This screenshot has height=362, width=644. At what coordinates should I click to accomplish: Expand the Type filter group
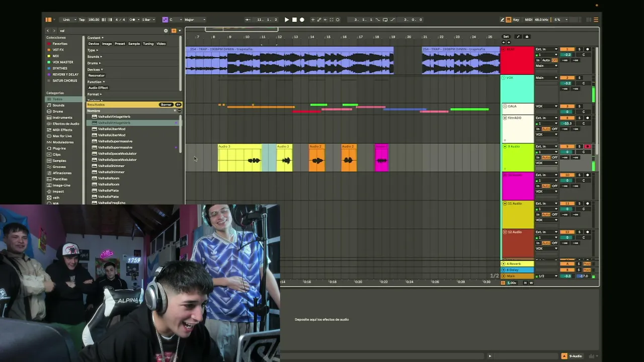(x=92, y=50)
